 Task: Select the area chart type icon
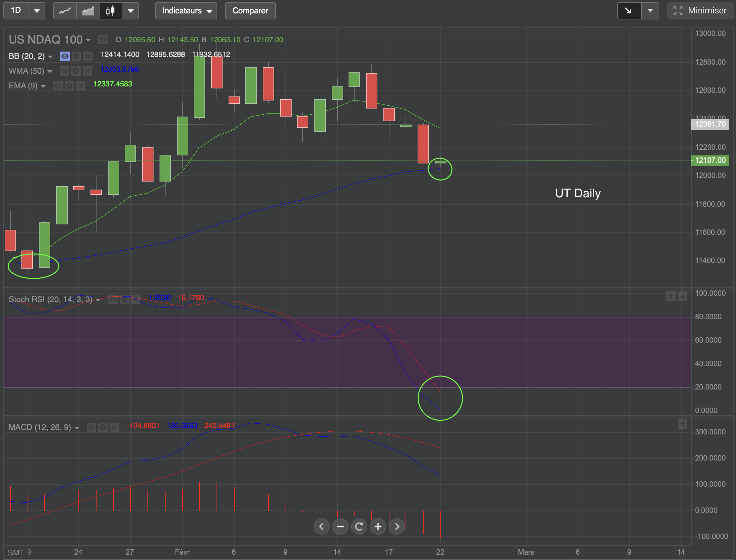click(88, 11)
